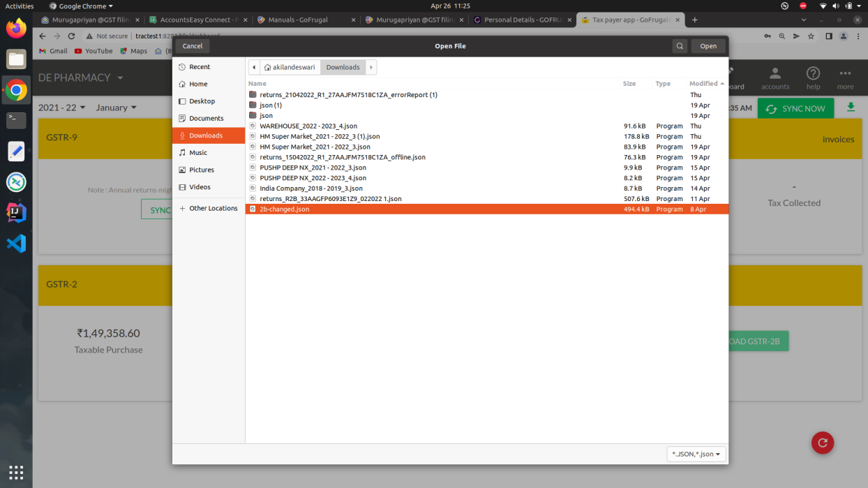Select the json (1) folder
The height and width of the screenshot is (488, 868).
[x=487, y=105]
